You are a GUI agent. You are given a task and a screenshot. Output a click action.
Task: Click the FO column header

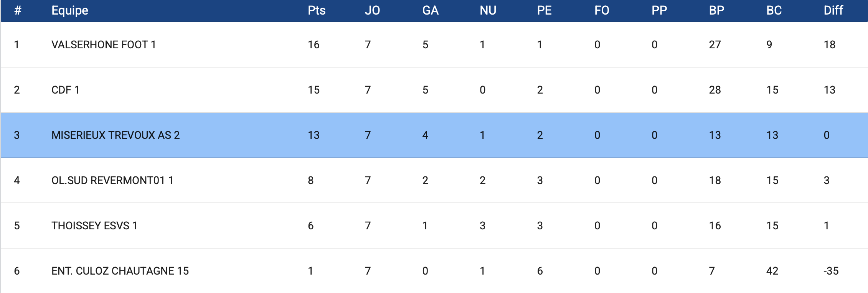(602, 10)
